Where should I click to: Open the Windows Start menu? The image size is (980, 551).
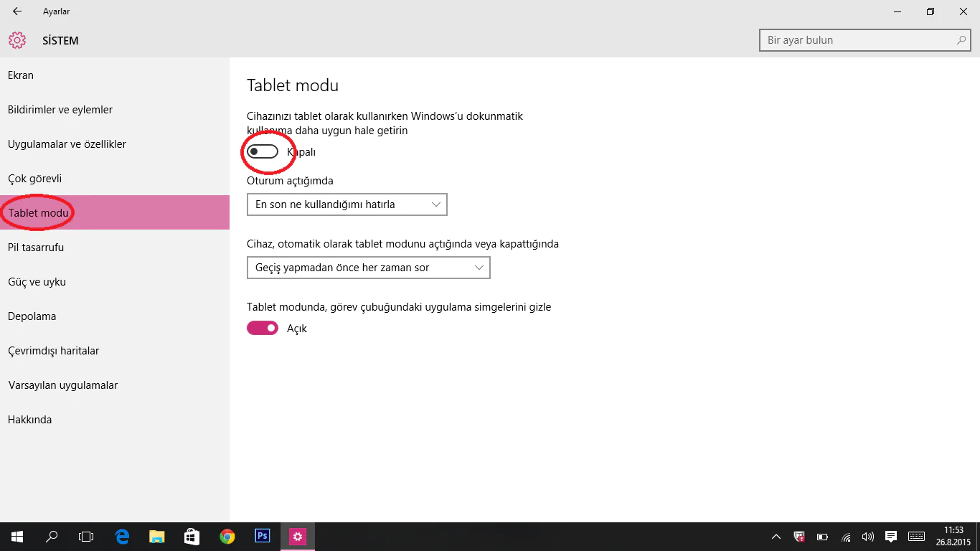click(x=17, y=537)
